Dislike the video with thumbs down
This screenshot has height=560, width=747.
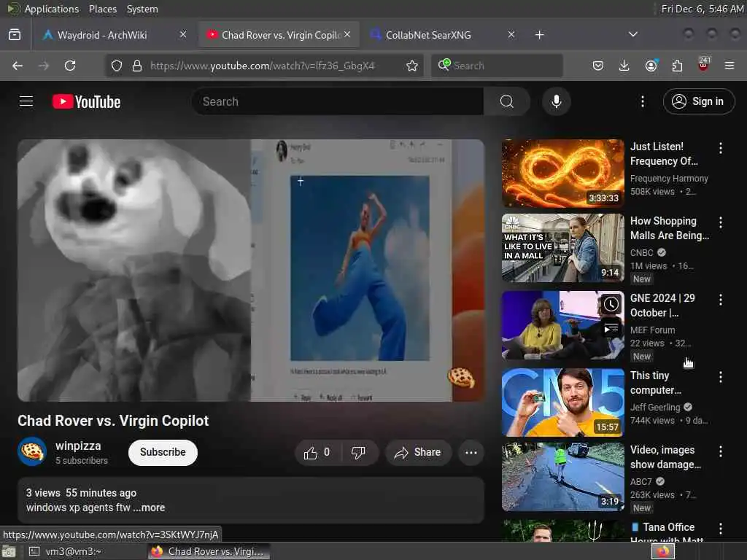click(358, 452)
